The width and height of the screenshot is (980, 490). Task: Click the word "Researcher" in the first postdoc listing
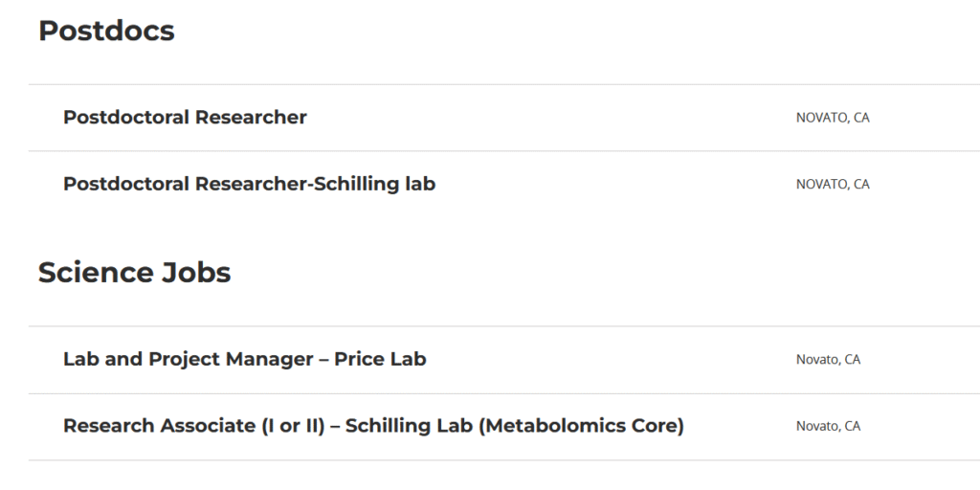click(251, 118)
